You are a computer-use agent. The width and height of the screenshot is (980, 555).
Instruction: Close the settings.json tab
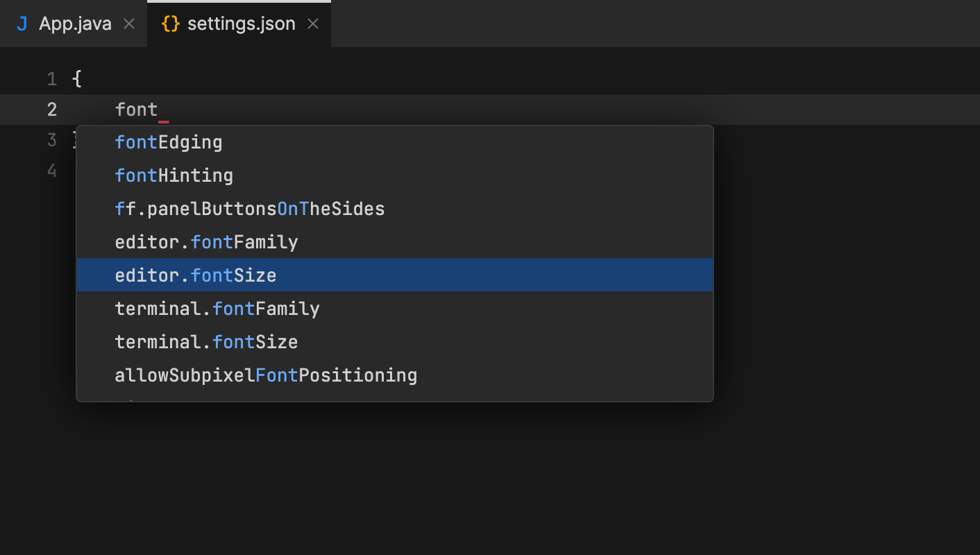click(312, 23)
